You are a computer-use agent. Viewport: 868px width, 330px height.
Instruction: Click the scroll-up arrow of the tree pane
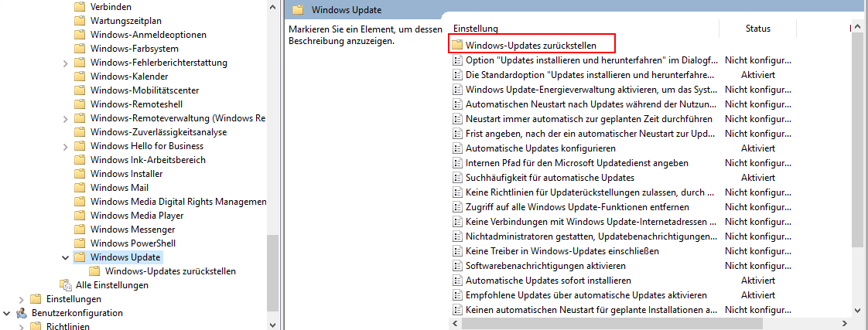[272, 7]
